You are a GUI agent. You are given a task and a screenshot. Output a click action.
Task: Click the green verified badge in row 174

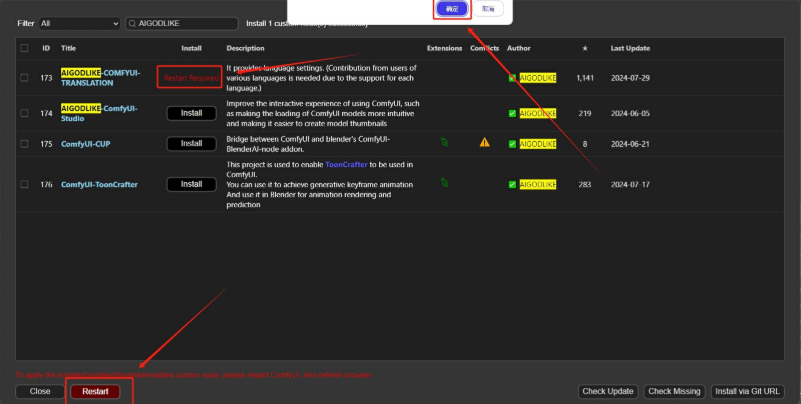(513, 113)
